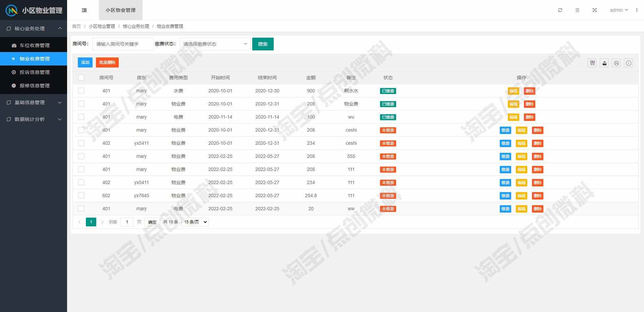Screen dimensions: 644x312
Task: Open 车位收费管理 in sidebar
Action: [34, 45]
